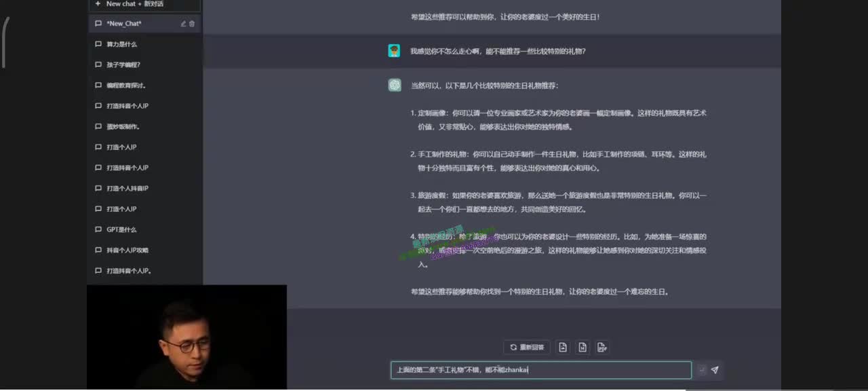The height and width of the screenshot is (391, 868).
Task: Click the pencil rename icon on *New_Chat*
Action: (183, 24)
